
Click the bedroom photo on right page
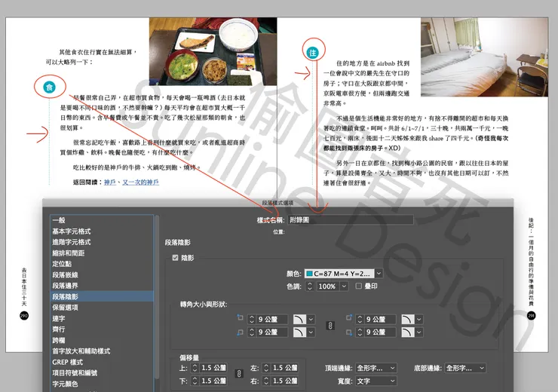tap(484, 57)
